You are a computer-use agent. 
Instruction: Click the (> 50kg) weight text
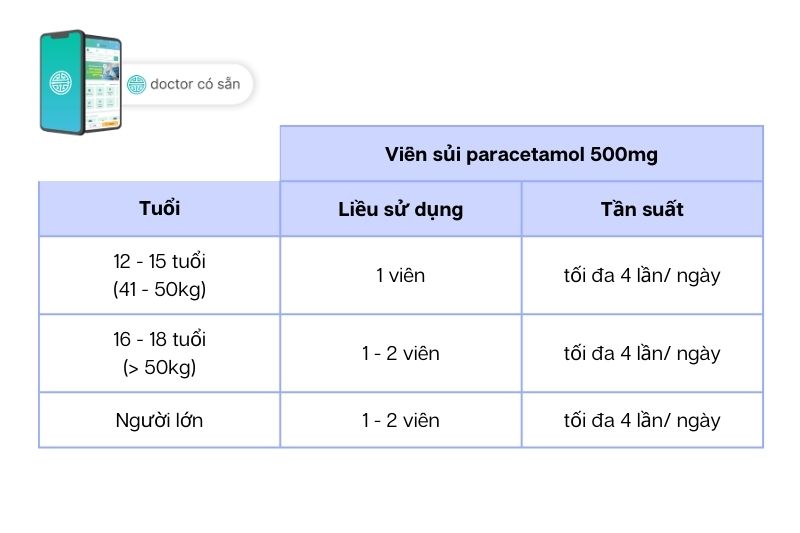click(159, 367)
